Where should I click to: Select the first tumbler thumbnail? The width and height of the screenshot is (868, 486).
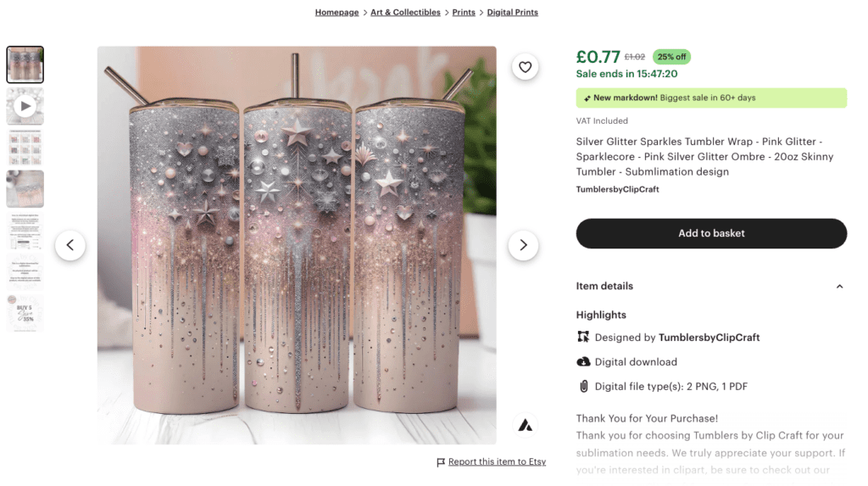coord(25,64)
